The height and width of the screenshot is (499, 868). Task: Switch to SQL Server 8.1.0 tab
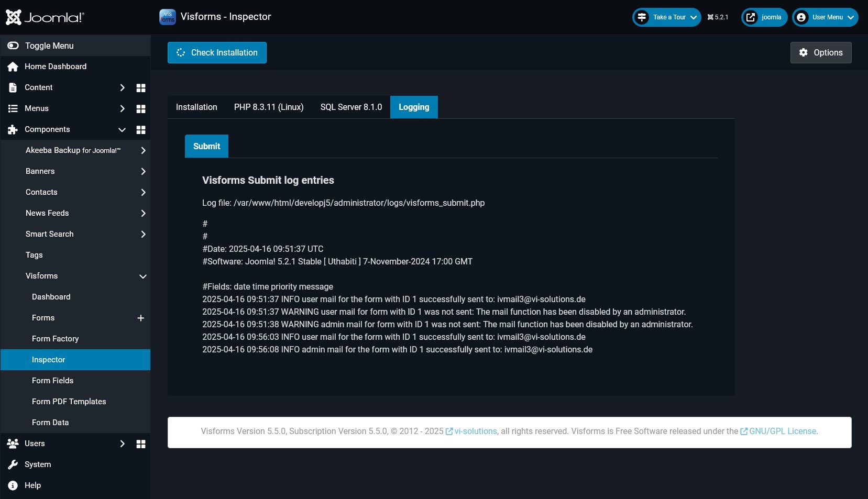[x=351, y=107]
